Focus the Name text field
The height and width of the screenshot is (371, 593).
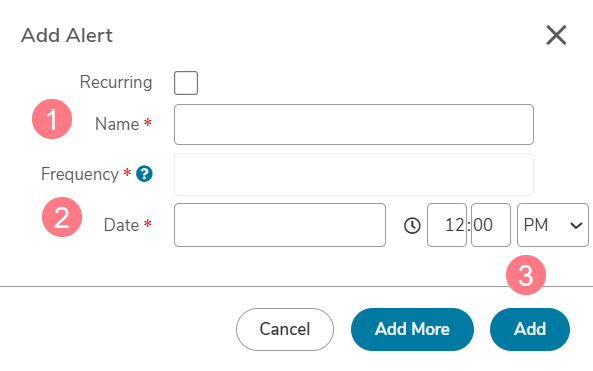click(354, 124)
